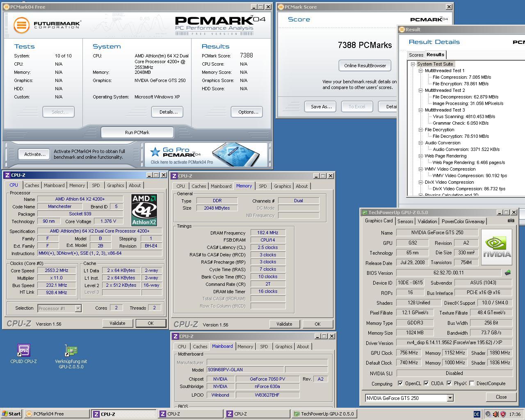Click the Futuremark logo in PCMark04
The image size is (525, 420).
coord(47,25)
